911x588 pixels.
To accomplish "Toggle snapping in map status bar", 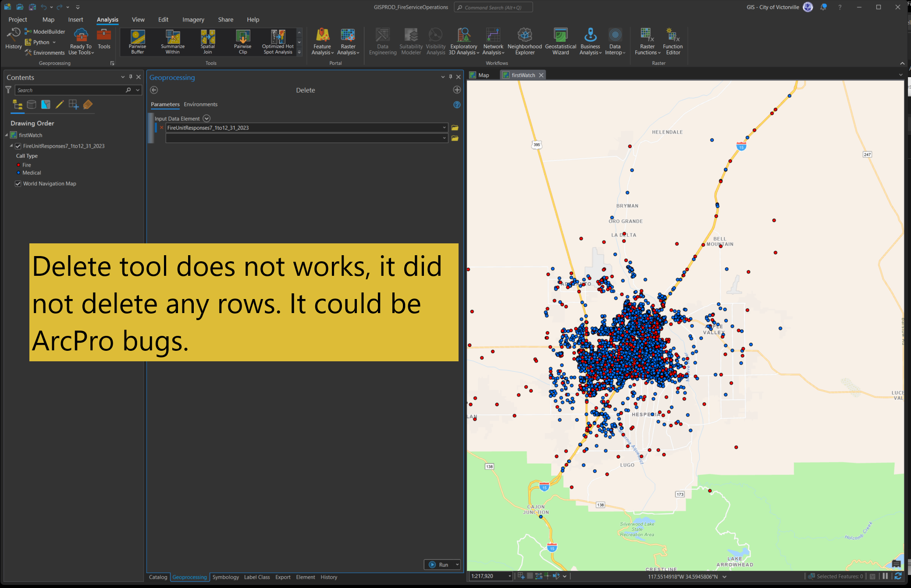I will (521, 576).
